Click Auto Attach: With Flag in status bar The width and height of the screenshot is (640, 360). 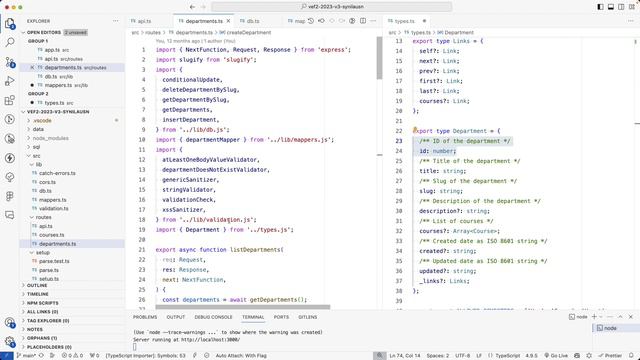point(241,356)
